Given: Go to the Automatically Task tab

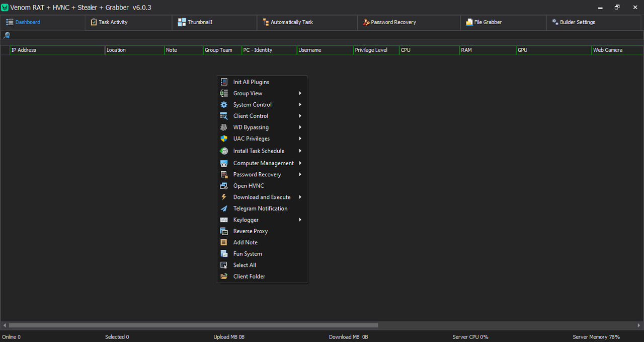Looking at the screenshot, I should pos(307,22).
